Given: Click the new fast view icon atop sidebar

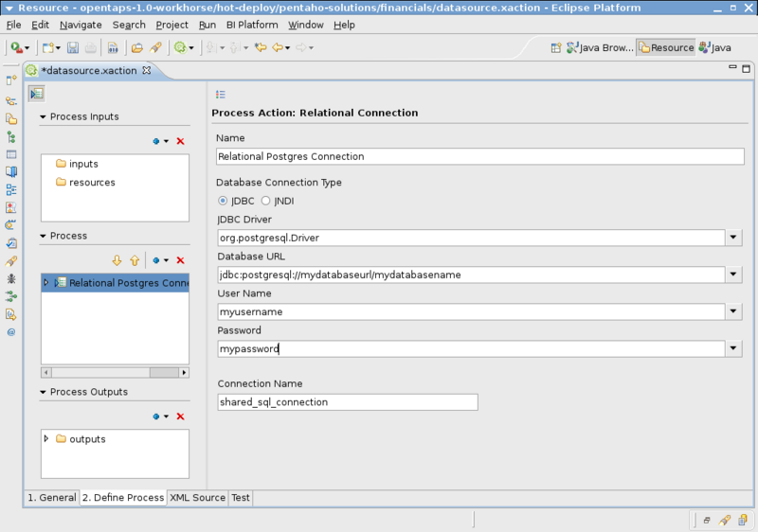Looking at the screenshot, I should (x=11, y=80).
